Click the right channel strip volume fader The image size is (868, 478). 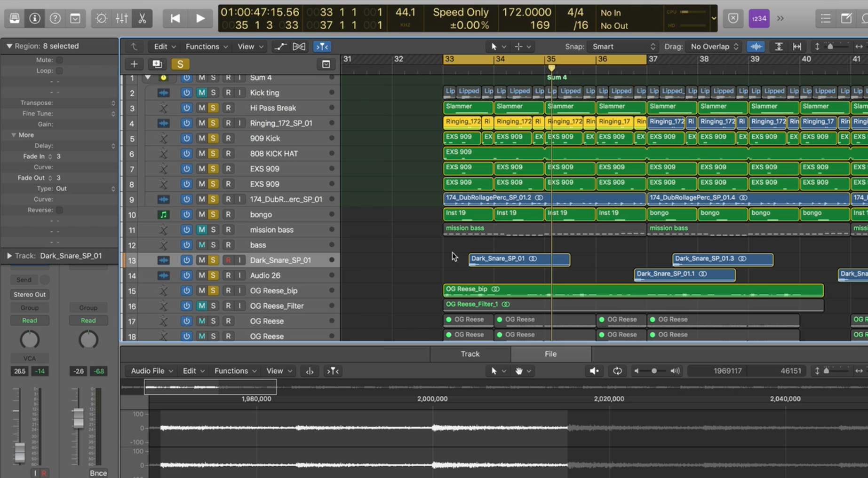coord(78,417)
